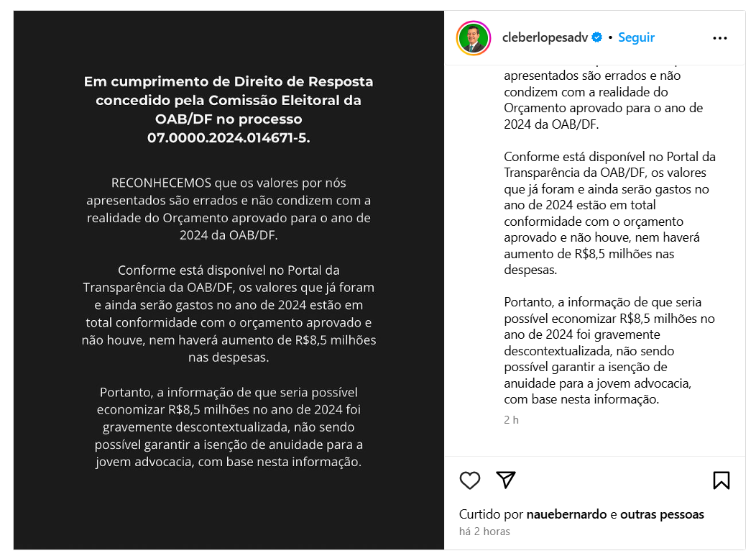Image resolution: width=756 pixels, height=556 pixels.
Task: Click the "Curtido por" likes text
Action: point(492,514)
